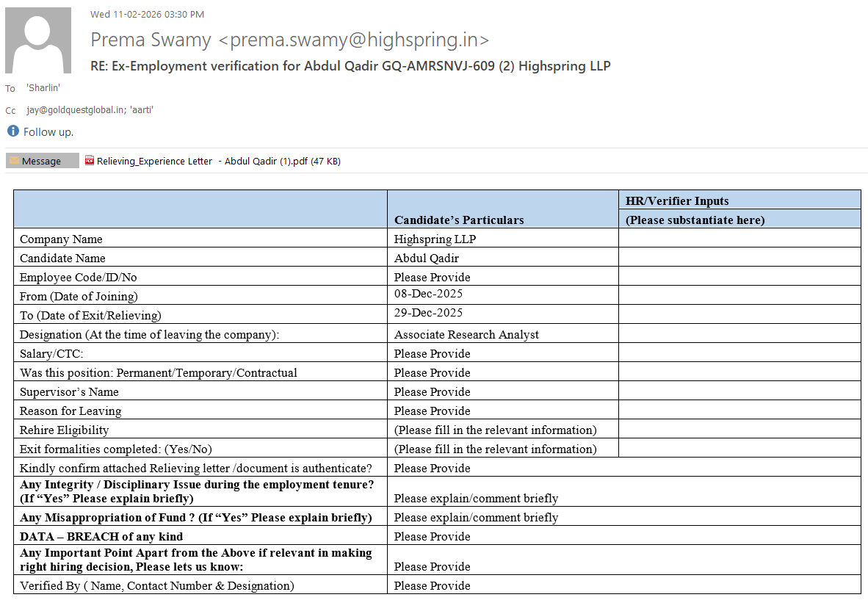
Task: Click the 'aarti' recipient in Cc
Action: click(142, 110)
